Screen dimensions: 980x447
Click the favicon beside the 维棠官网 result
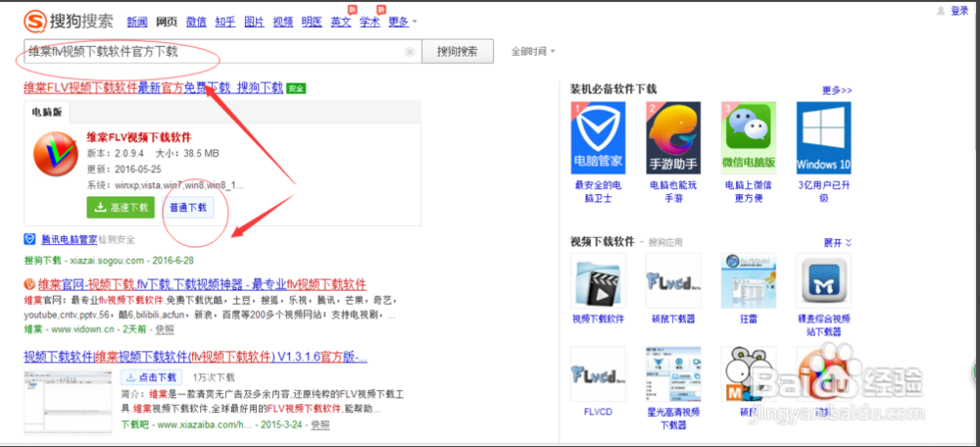click(x=28, y=284)
